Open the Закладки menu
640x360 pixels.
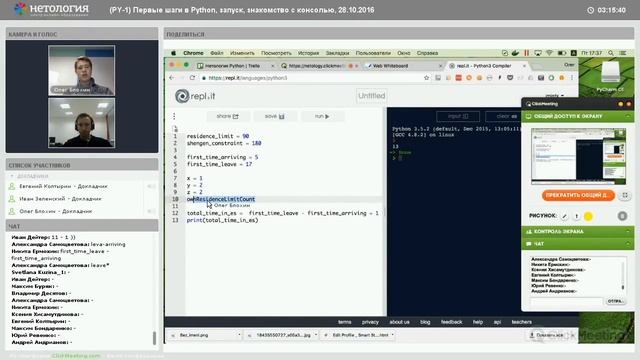(337, 53)
